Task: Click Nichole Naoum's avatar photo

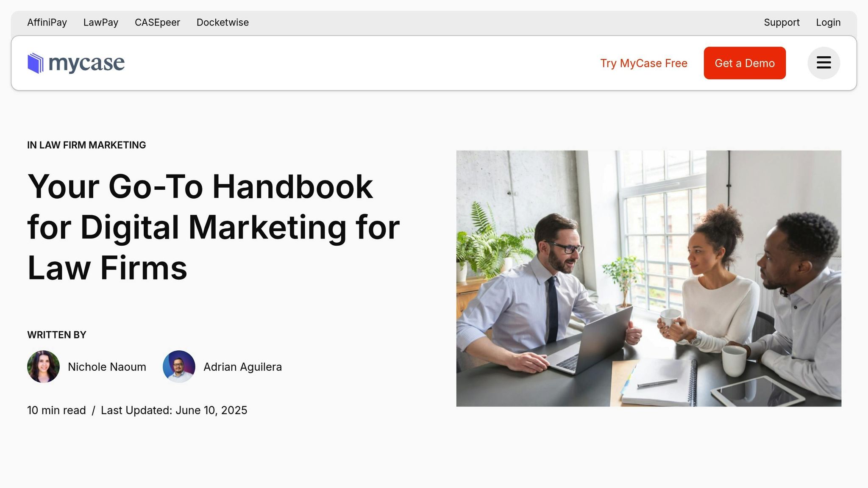Action: (43, 366)
